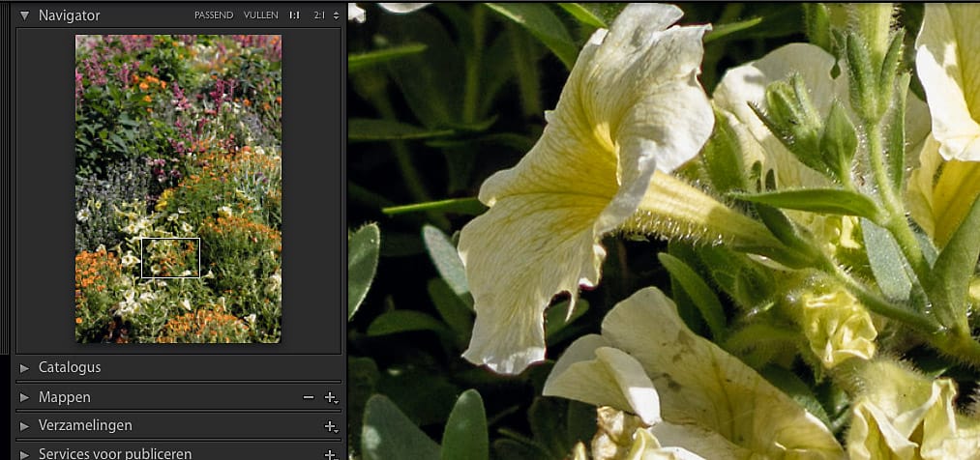Set zoom to PASSEND
Screen dimensions: 980x460
(213, 15)
